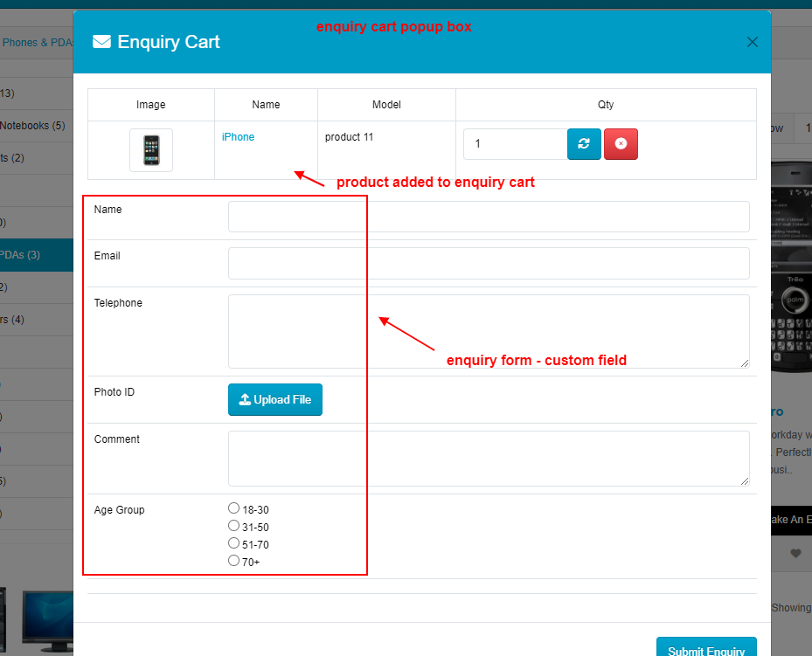
Task: Click into the Email input field
Action: [489, 263]
